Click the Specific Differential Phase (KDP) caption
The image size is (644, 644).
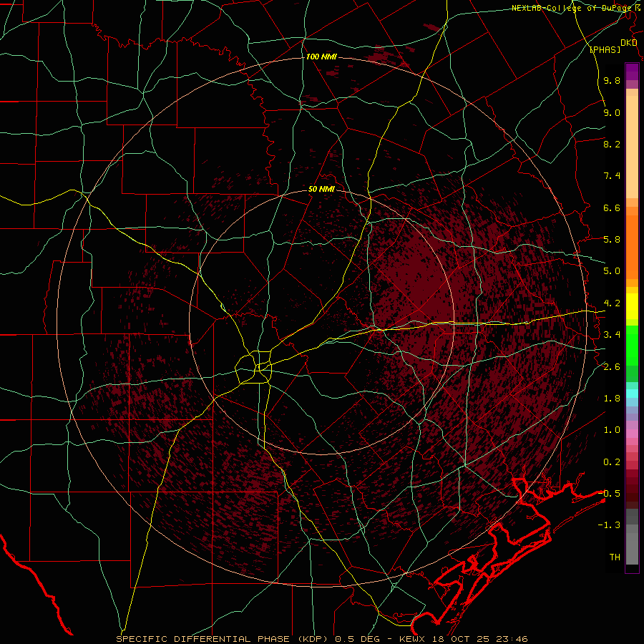pyautogui.click(x=224, y=639)
